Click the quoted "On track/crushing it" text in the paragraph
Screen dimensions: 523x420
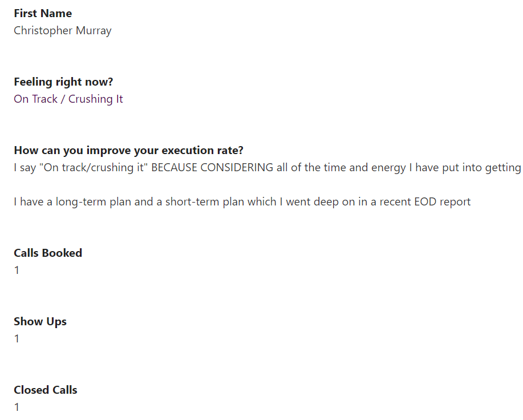pos(85,167)
